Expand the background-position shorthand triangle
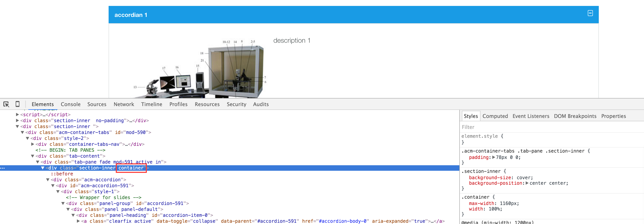The width and height of the screenshot is (644, 224). (x=527, y=183)
